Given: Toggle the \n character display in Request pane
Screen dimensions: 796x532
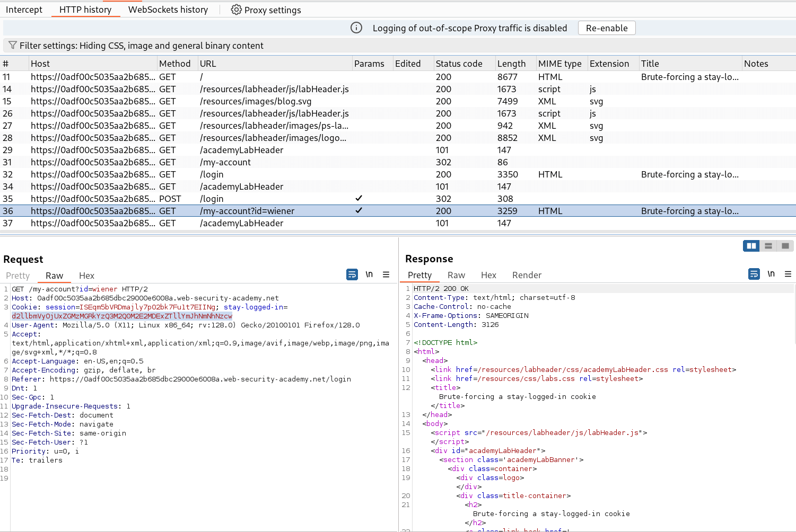Looking at the screenshot, I should click(369, 274).
